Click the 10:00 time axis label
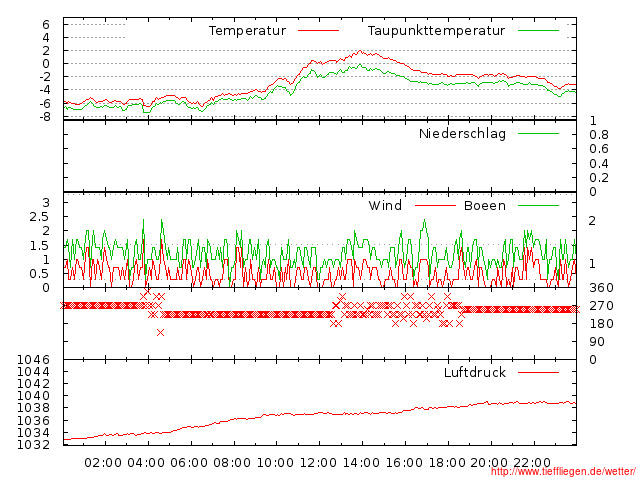Screen dimensions: 640x480 coord(275,463)
